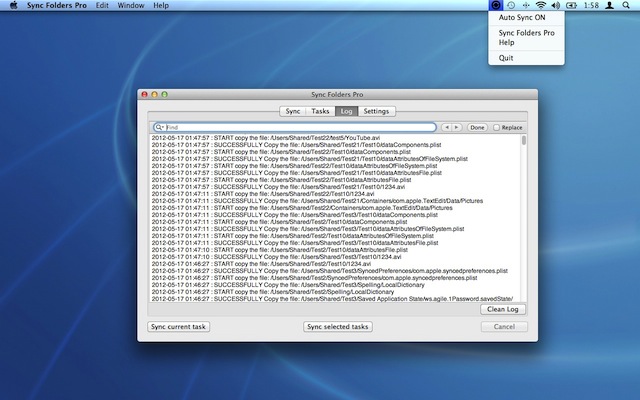
Task: Open the Time Machine status icon
Action: (512, 6)
